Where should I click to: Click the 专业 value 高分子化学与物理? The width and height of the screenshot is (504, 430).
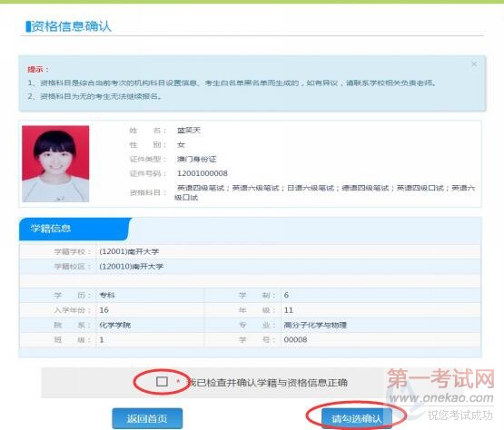(x=315, y=325)
